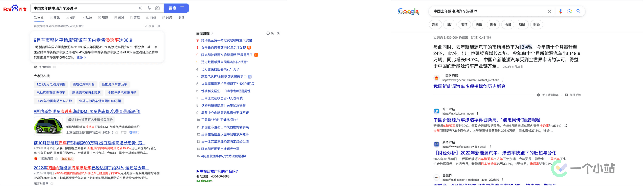Expand the 更多 link in first Baidu result
644x186 pixels.
pos(81,57)
